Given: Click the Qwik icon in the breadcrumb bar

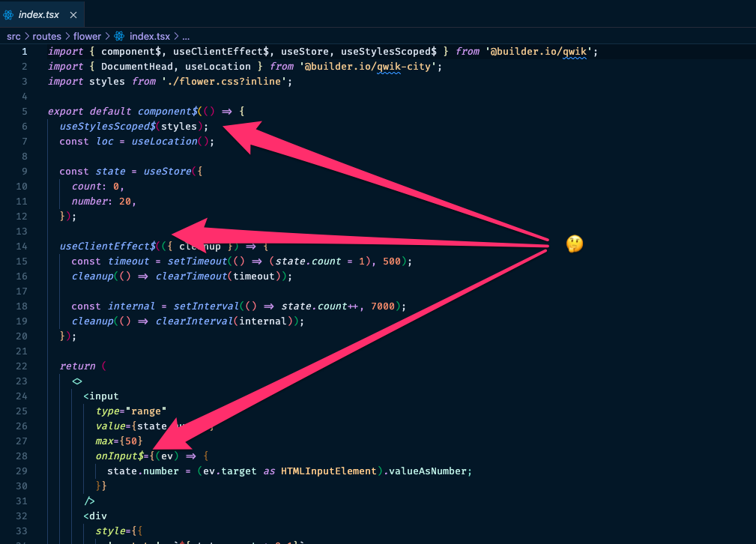Looking at the screenshot, I should point(118,35).
